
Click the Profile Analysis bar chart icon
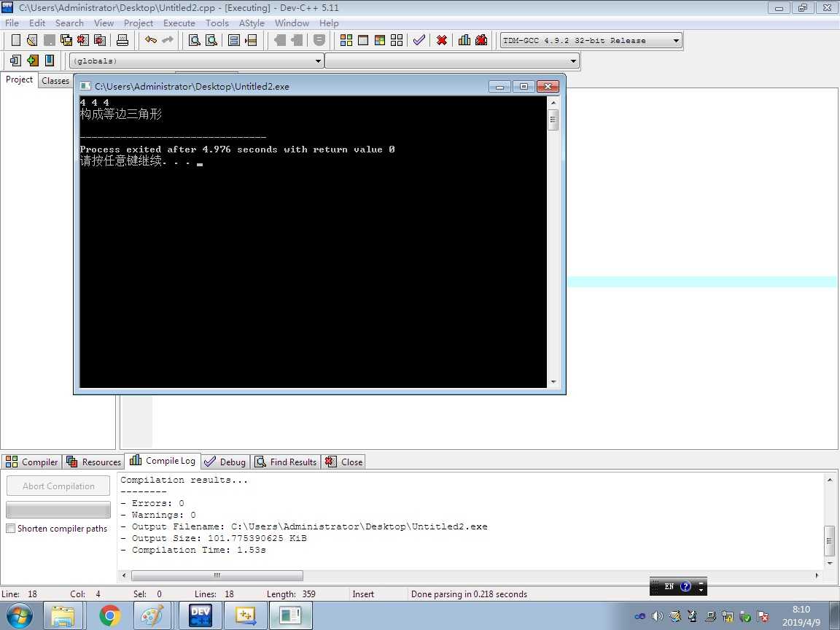464,40
